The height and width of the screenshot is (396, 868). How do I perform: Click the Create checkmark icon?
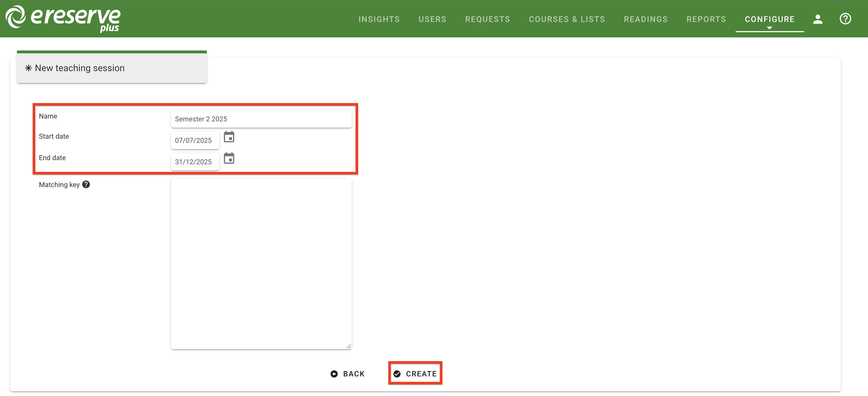tap(397, 374)
